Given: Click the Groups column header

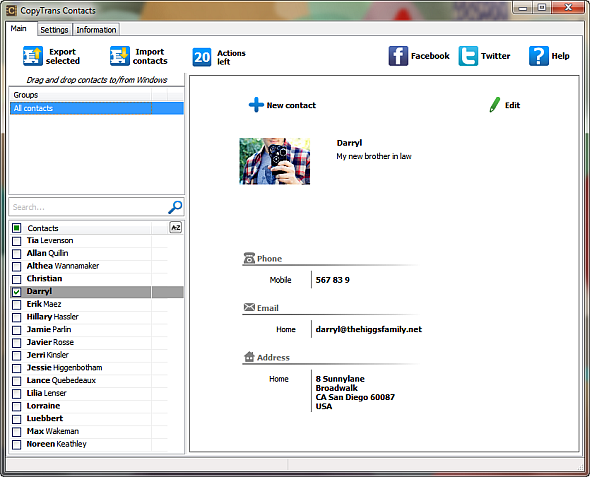Looking at the screenshot, I should pos(81,95).
